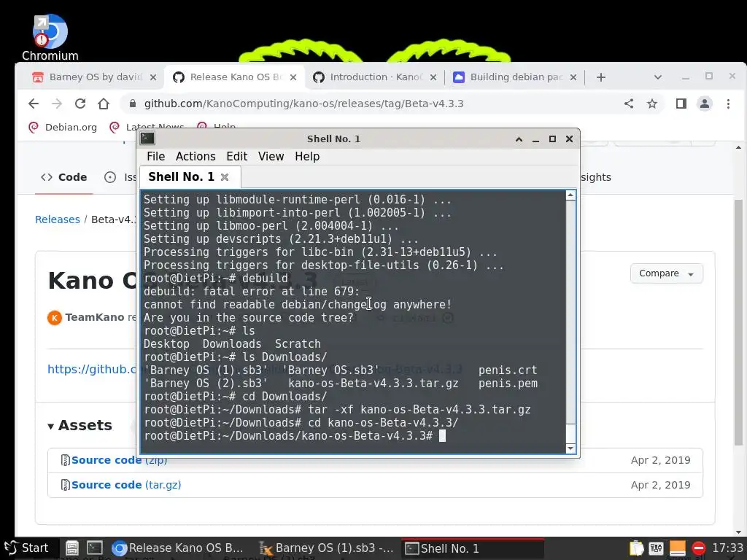Screen dimensions: 747x560
Task: Click TeamKano orange avatar
Action: pyautogui.click(x=54, y=318)
